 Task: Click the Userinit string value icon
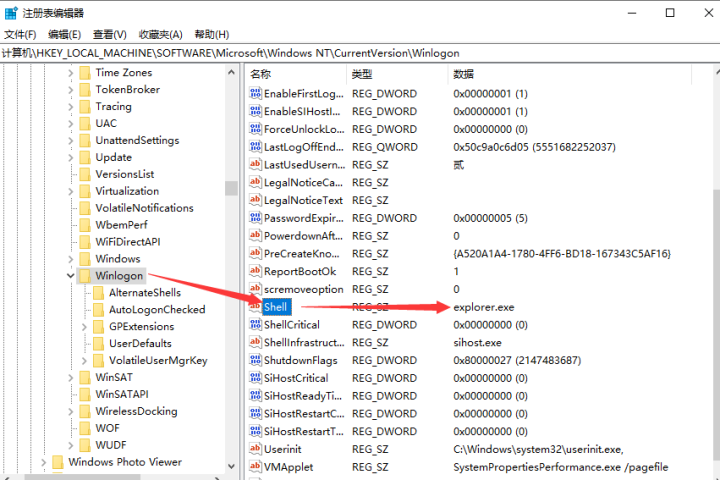click(255, 449)
